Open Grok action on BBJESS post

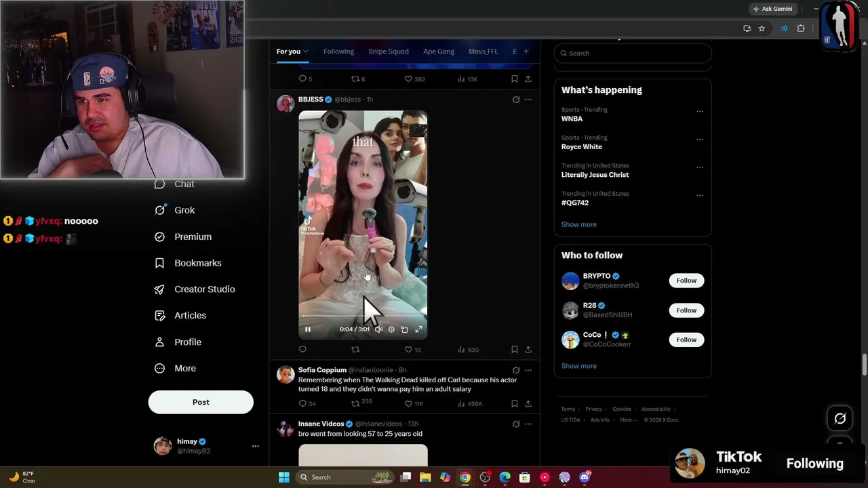[x=516, y=100]
